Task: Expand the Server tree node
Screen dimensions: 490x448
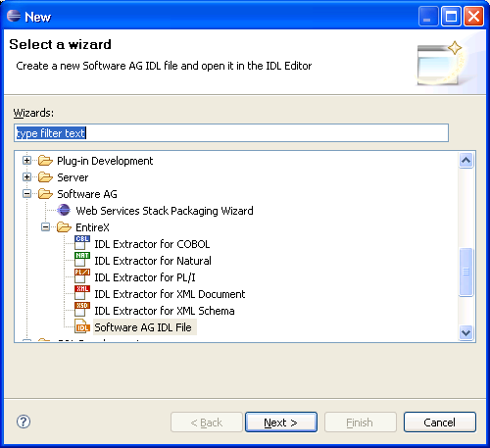Action: coord(27,177)
